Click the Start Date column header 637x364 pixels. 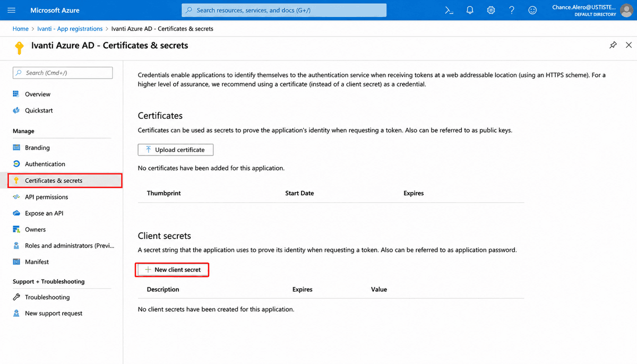[299, 193]
